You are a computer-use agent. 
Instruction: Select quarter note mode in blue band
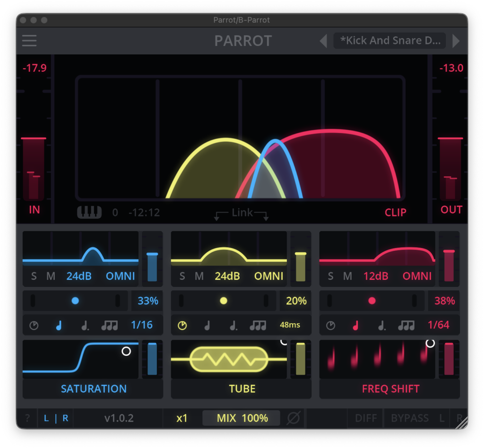click(59, 326)
